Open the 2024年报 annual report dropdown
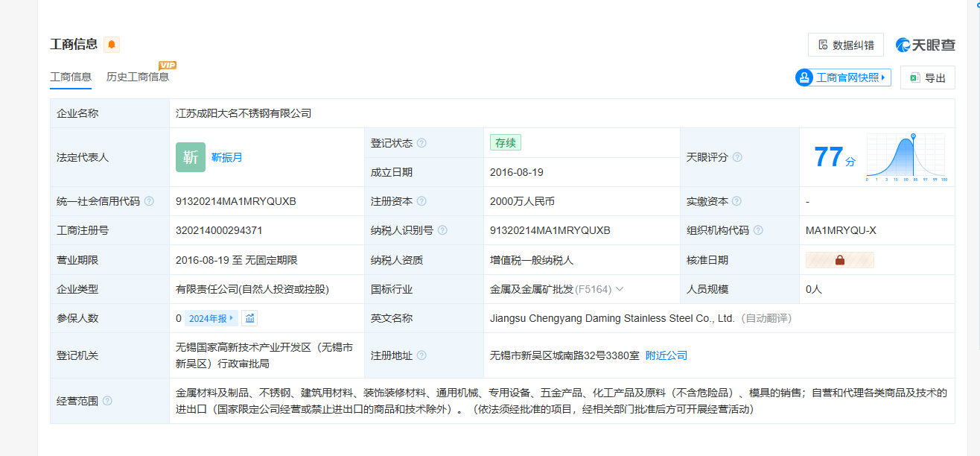This screenshot has width=980, height=456. point(211,318)
